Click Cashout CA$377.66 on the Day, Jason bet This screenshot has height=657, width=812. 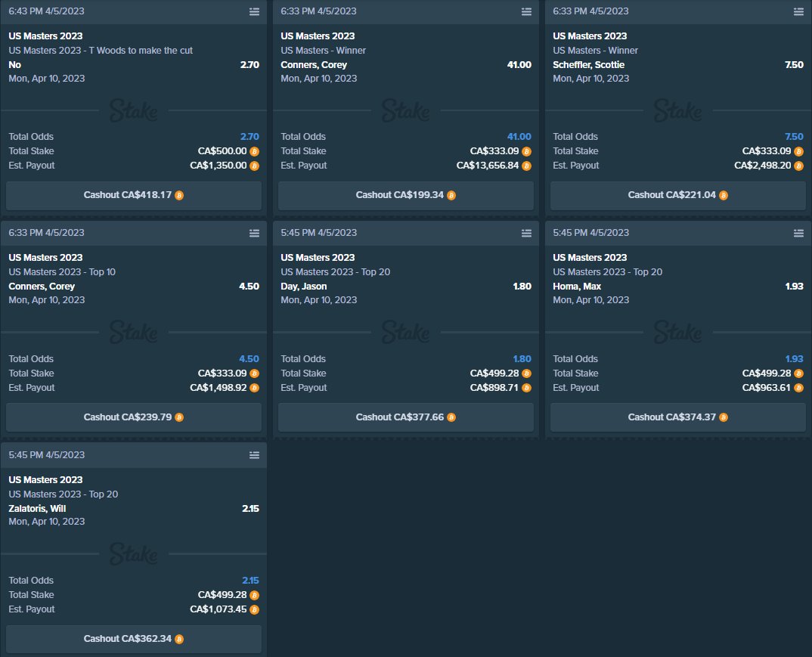pyautogui.click(x=405, y=417)
